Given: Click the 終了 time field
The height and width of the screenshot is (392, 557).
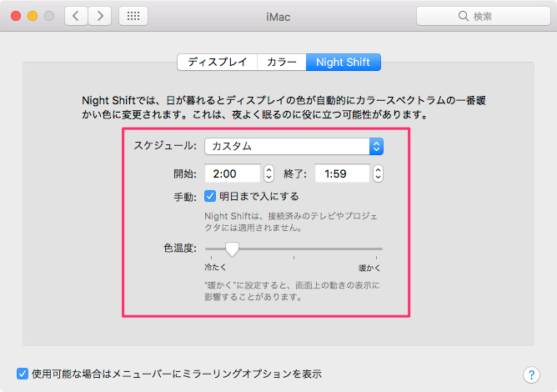Looking at the screenshot, I should pyautogui.click(x=342, y=173).
